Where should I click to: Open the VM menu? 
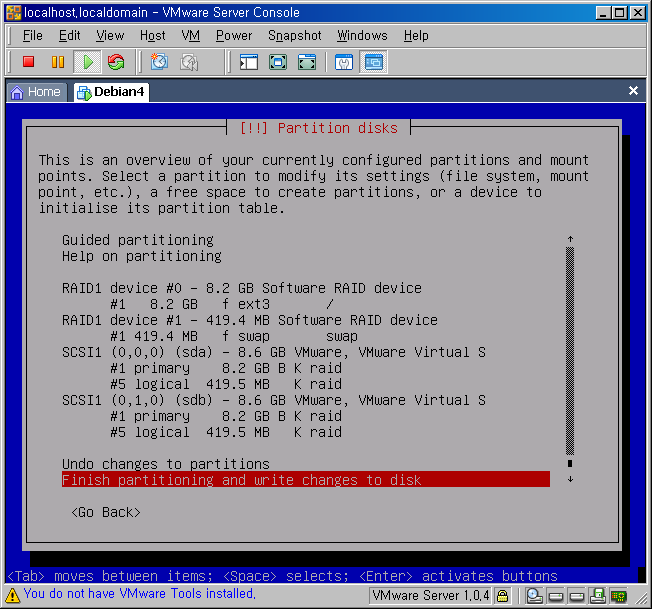click(190, 35)
